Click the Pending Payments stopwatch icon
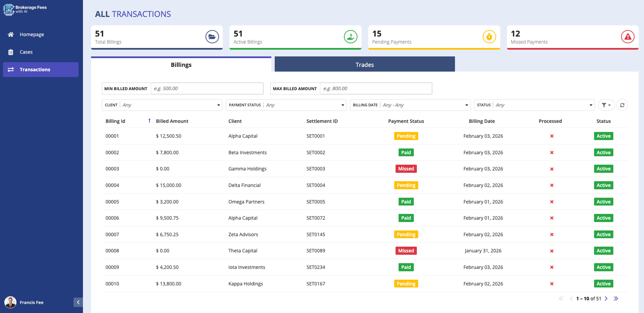Image resolution: width=644 pixels, height=313 pixels. [489, 37]
